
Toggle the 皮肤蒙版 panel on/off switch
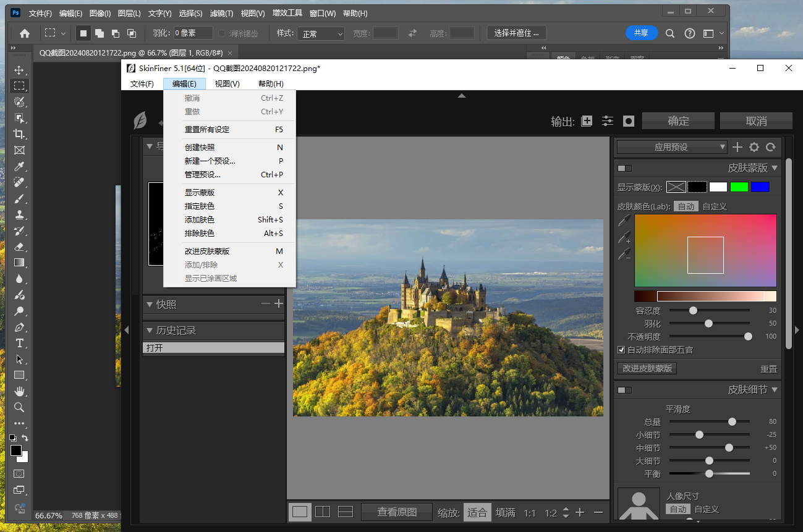coord(625,168)
